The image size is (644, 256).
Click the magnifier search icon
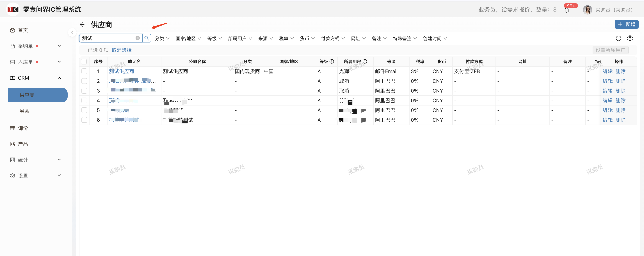pos(147,38)
